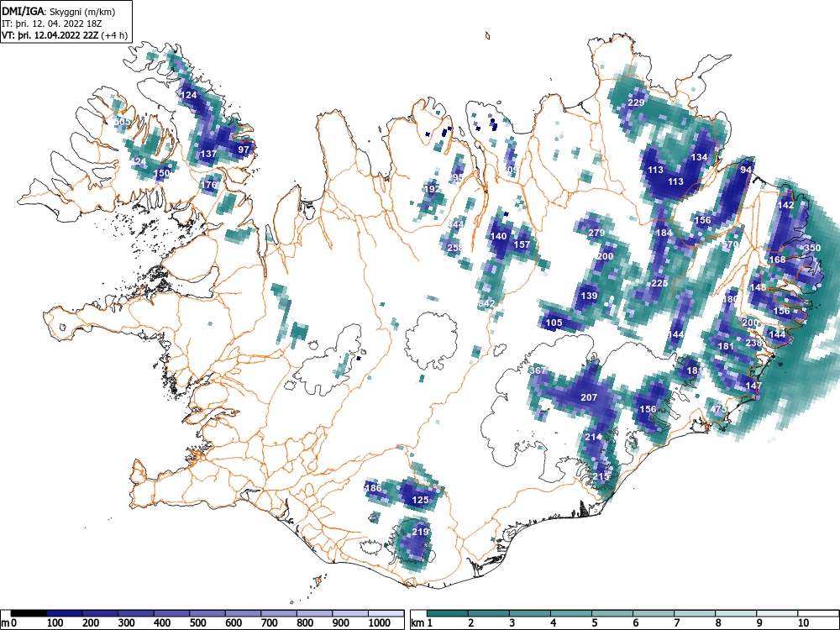Click visibility value 140 on the map
This screenshot has width=840, height=630.
[498, 236]
